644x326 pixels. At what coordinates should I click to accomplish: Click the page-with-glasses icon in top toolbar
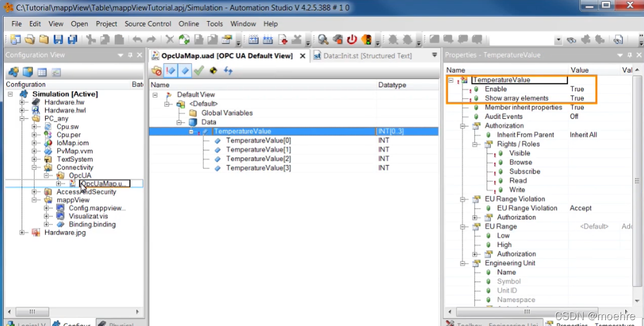pyautogui.click(x=618, y=40)
